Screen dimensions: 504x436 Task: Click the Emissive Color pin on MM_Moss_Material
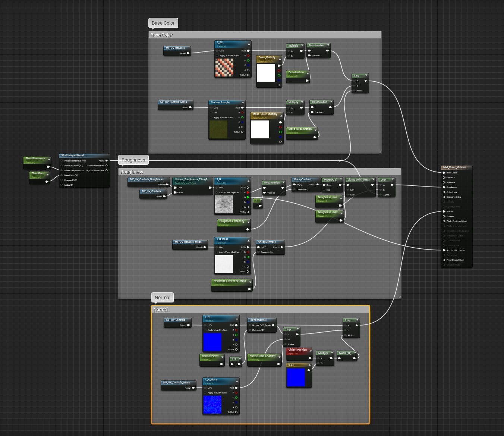(444, 197)
